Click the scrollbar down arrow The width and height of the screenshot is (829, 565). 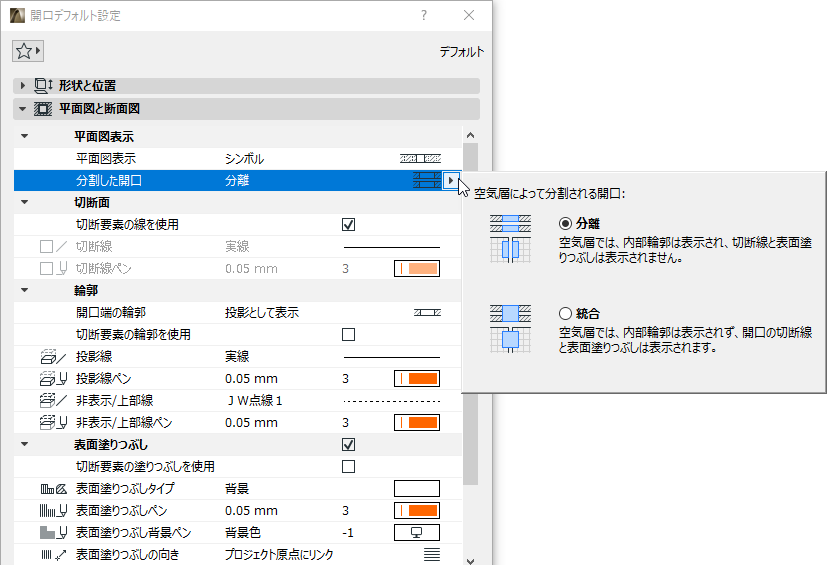point(471,560)
